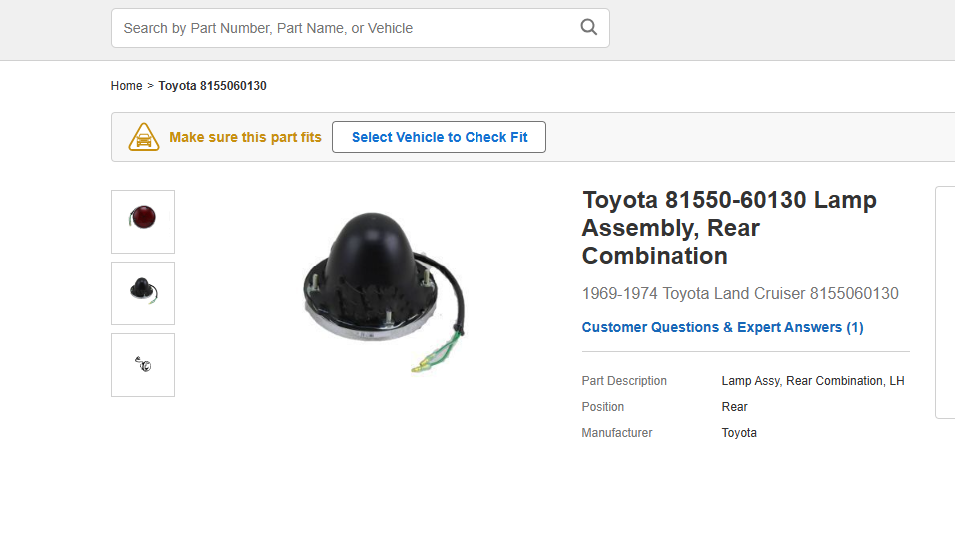
Task: Select the "Lamp Assy, Rear Combination, LH" text
Action: pos(812,381)
